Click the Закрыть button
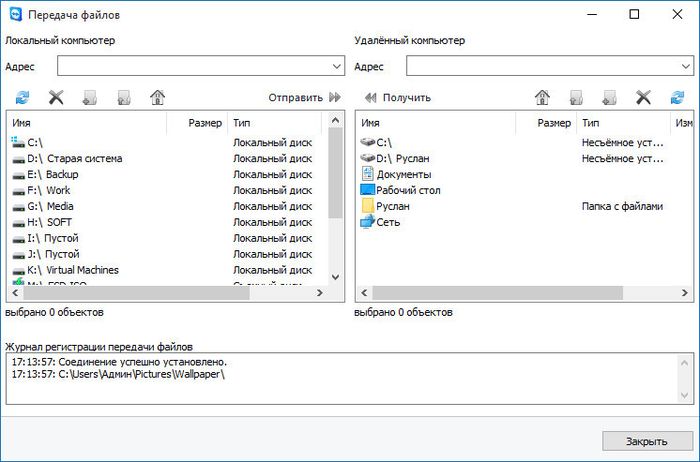The width and height of the screenshot is (700, 462). click(x=647, y=441)
